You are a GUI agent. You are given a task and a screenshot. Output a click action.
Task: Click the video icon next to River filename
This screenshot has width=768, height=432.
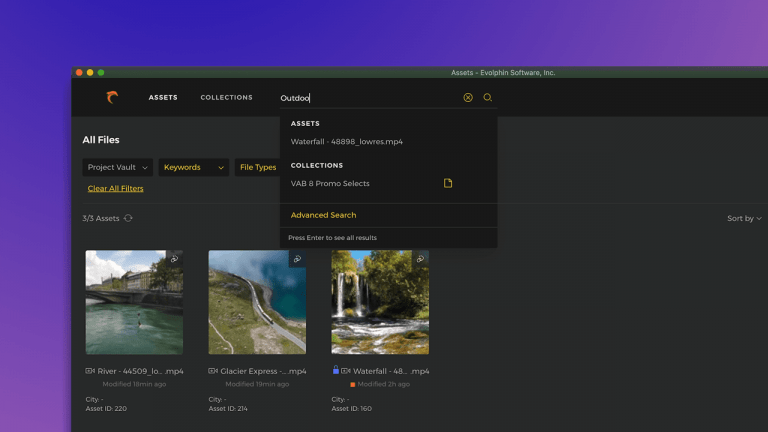coord(90,371)
